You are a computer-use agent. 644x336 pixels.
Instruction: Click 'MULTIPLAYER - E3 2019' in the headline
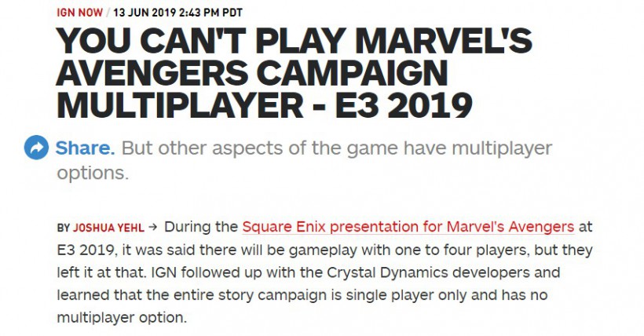click(265, 104)
